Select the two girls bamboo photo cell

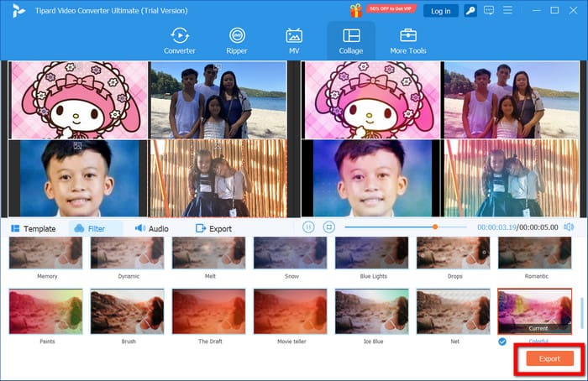click(x=218, y=179)
